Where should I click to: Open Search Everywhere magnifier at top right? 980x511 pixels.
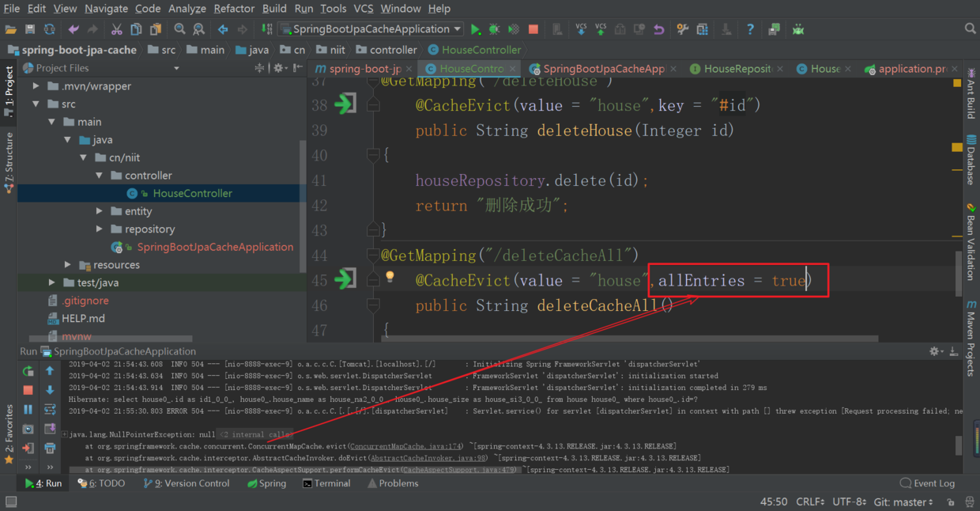click(970, 29)
